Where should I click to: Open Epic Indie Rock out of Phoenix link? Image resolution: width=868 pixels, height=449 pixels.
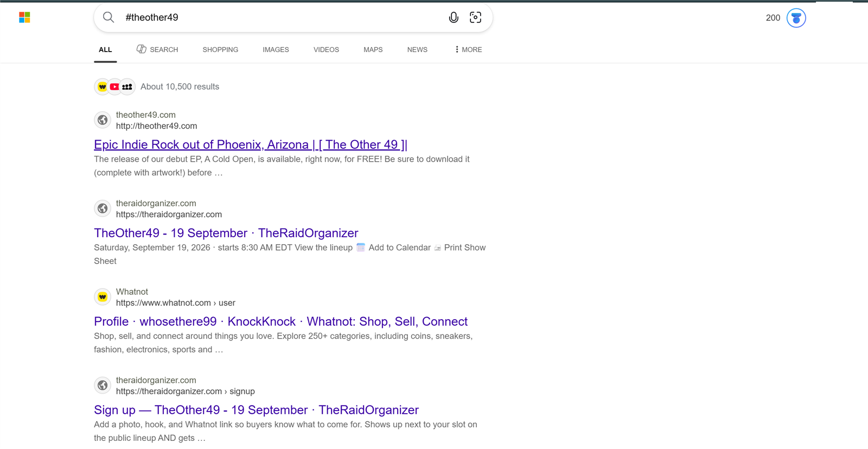(x=251, y=144)
